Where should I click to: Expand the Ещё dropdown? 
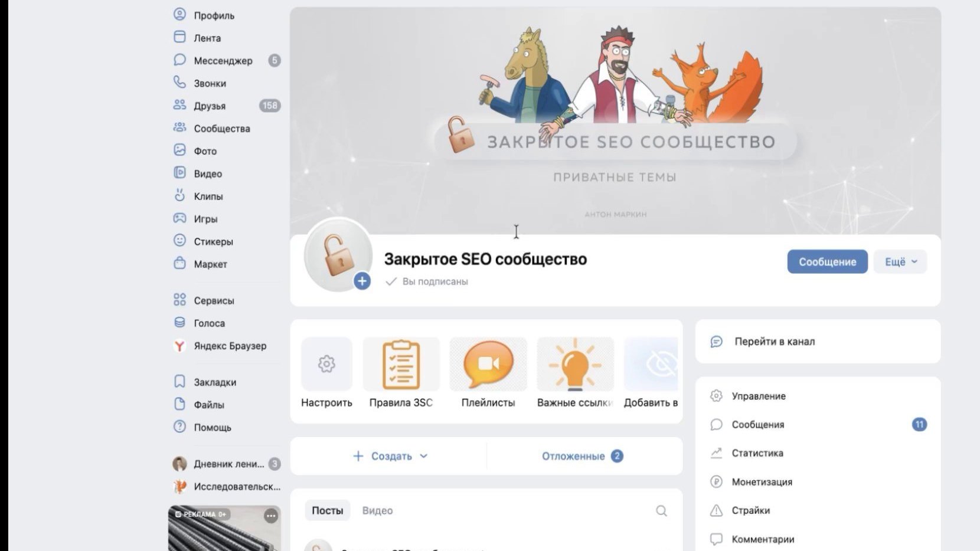pos(900,261)
